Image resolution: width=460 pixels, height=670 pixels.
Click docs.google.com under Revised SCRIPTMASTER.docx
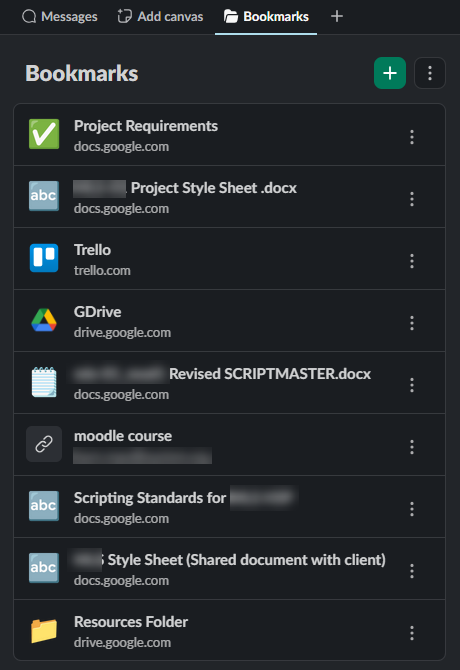point(121,394)
